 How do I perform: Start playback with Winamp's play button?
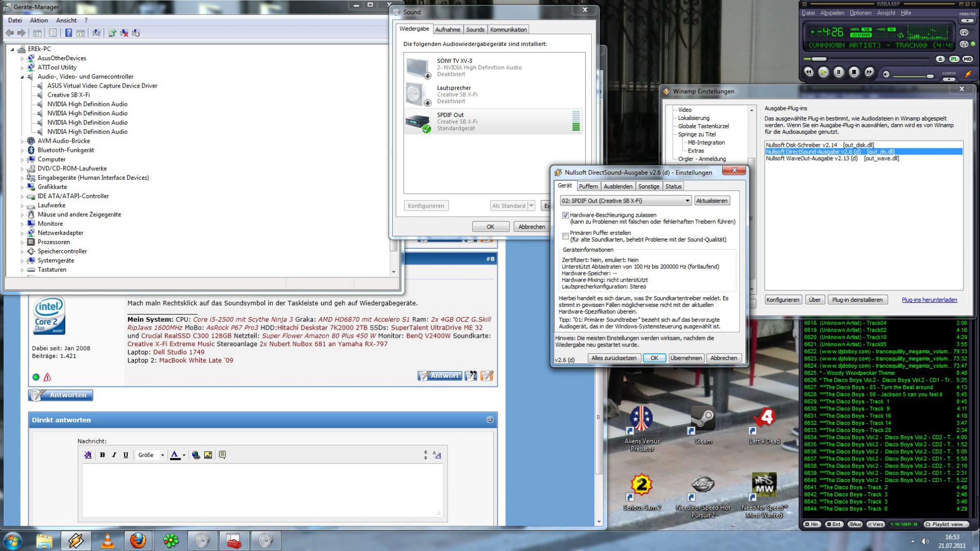824,73
